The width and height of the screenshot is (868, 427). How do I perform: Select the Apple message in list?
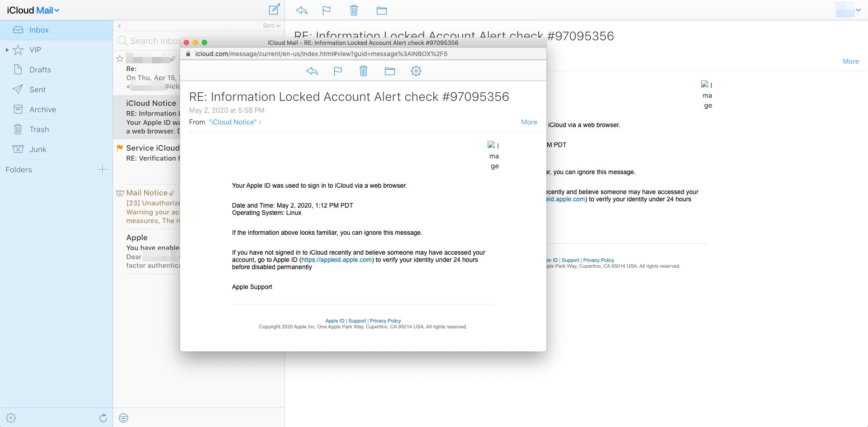147,251
